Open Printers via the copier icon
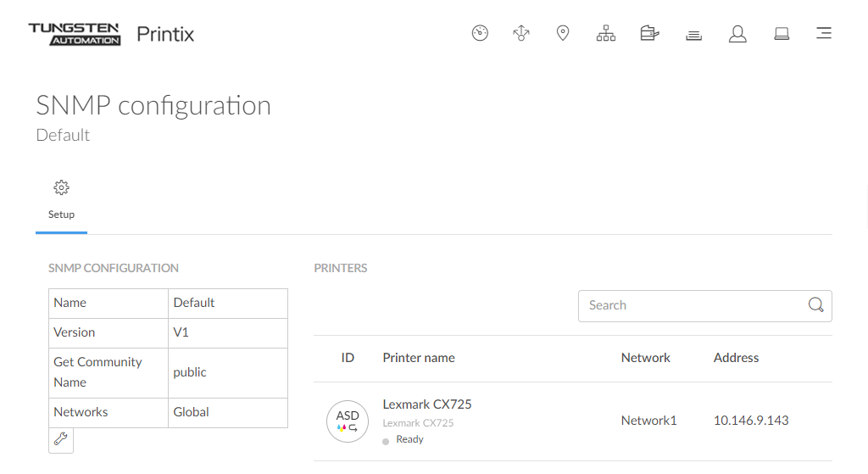Viewport: 868px width, 474px height. [x=649, y=34]
